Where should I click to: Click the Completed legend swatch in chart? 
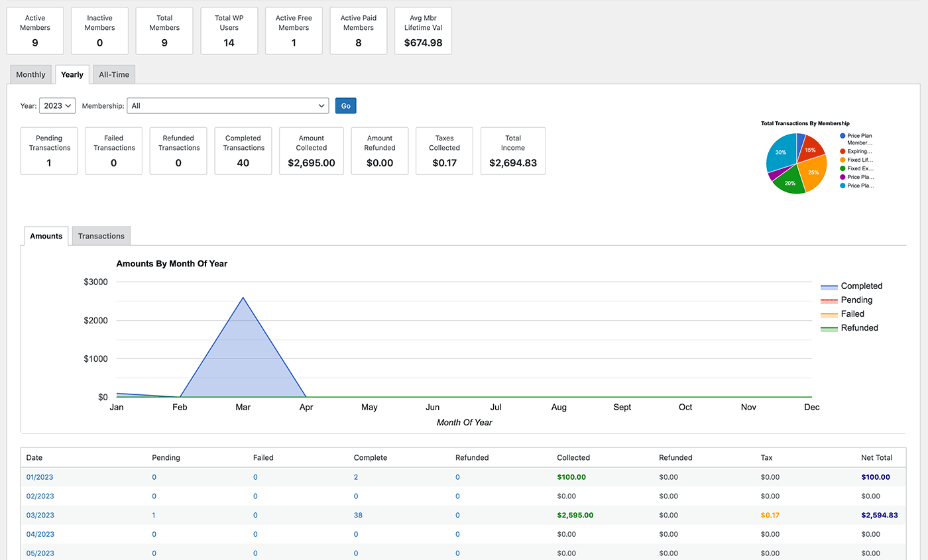829,287
